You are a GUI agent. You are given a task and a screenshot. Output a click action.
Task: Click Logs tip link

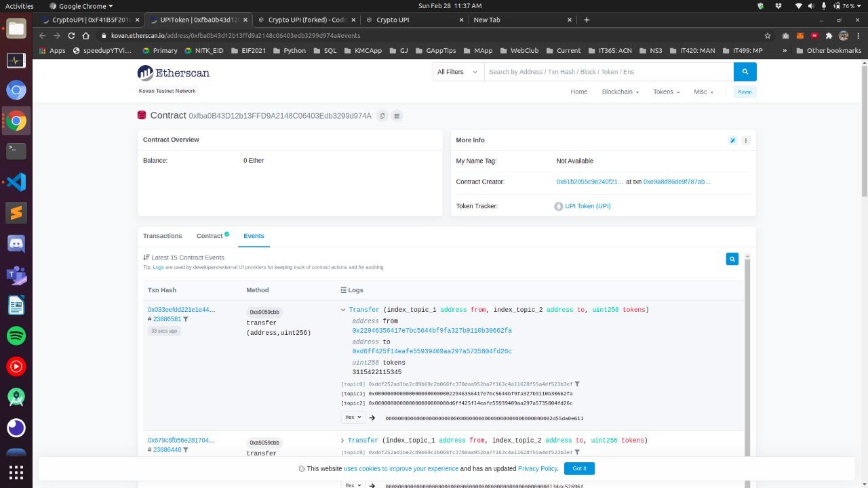coord(158,267)
